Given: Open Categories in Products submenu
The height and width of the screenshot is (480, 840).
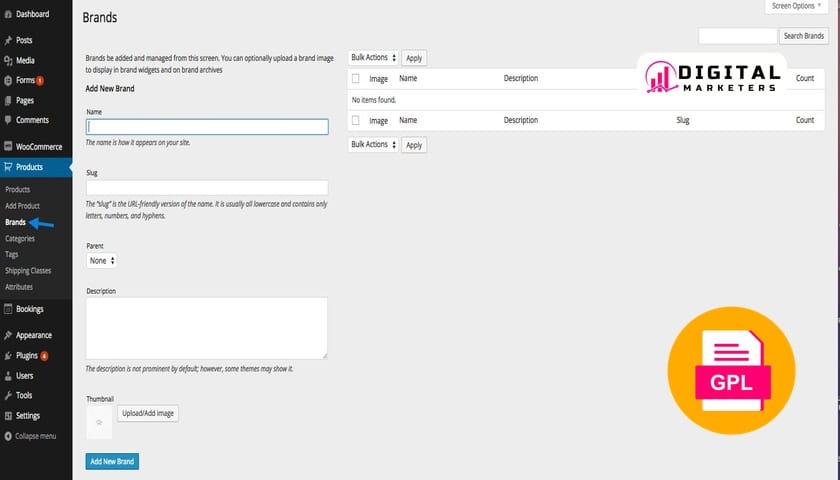Looking at the screenshot, I should coord(20,239).
